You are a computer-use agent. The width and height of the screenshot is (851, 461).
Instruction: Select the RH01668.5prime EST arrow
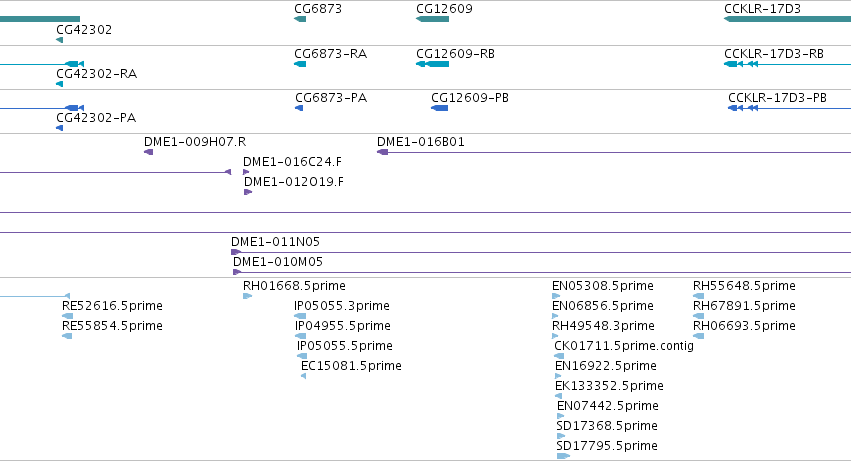pos(247,296)
